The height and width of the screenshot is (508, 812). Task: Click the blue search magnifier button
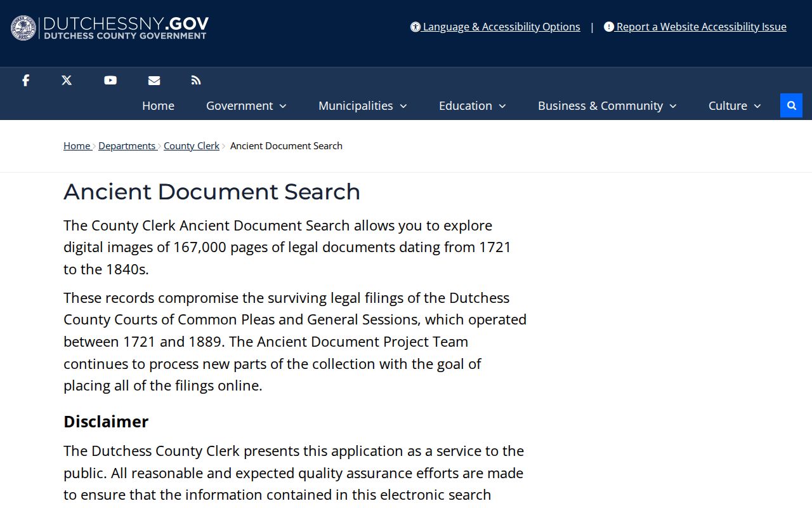point(791,105)
